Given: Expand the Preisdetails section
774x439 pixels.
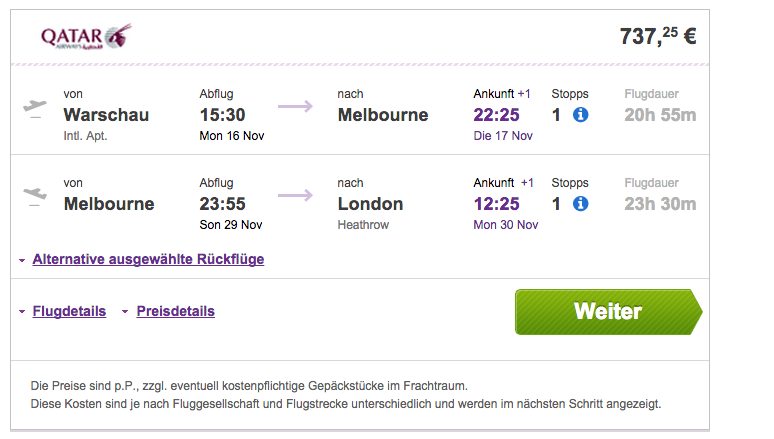Looking at the screenshot, I should tap(176, 311).
